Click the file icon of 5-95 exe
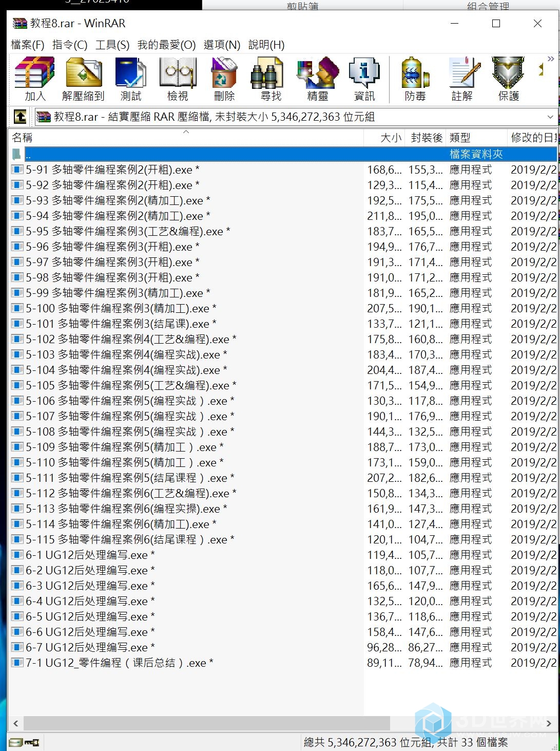The width and height of the screenshot is (560, 751). coord(17,231)
